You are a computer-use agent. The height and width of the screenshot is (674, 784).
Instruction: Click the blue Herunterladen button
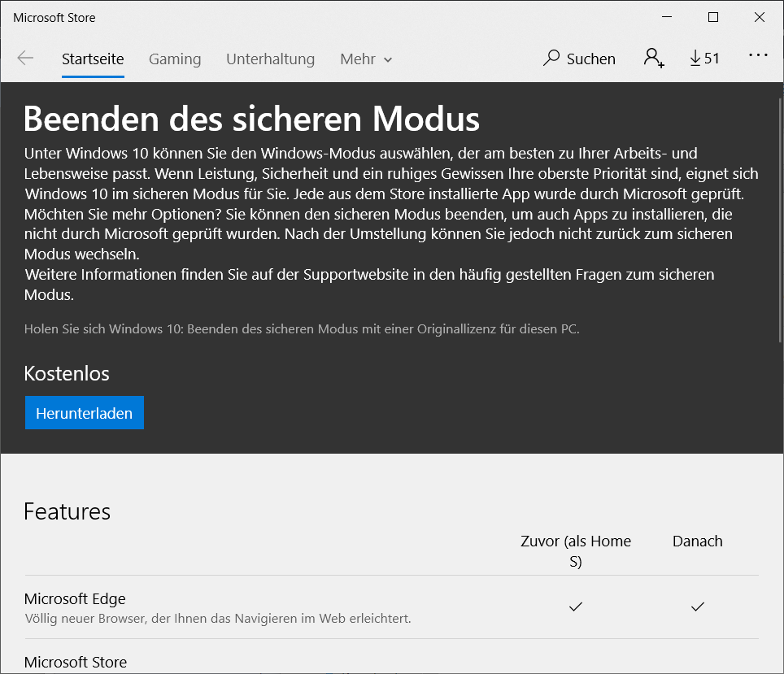[x=85, y=412]
